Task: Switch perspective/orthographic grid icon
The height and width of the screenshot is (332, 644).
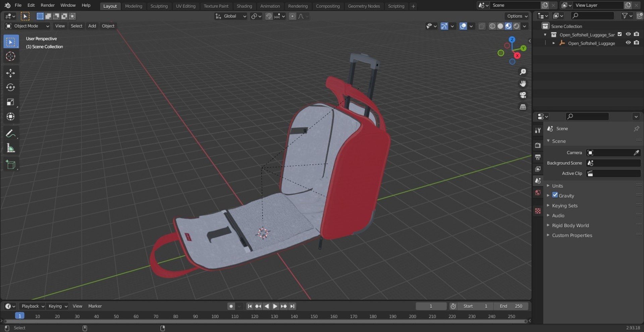Action: (x=523, y=107)
